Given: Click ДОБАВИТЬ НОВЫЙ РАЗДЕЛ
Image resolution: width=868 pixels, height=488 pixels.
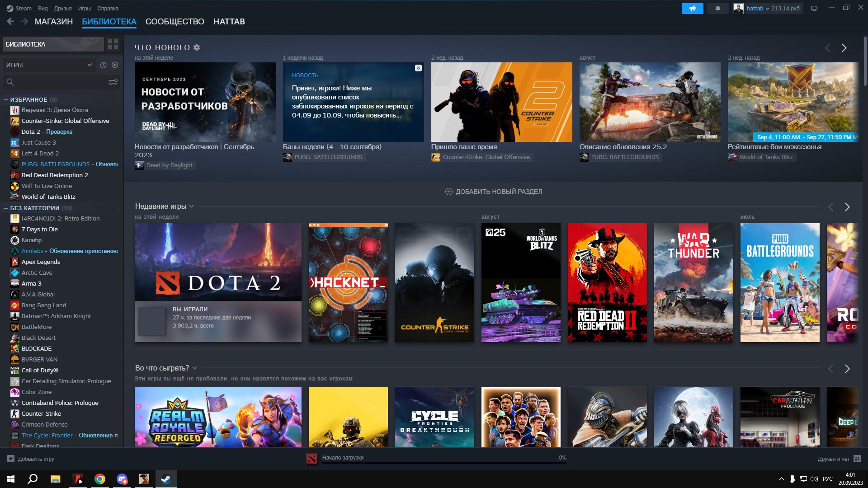Looking at the screenshot, I should pos(494,192).
